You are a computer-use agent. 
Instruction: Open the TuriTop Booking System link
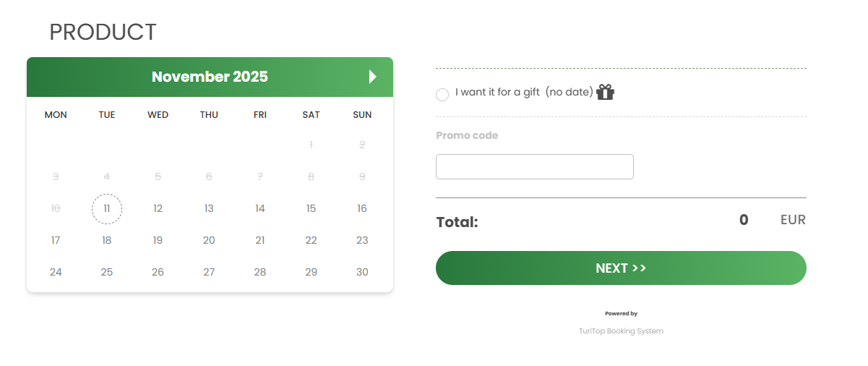tap(621, 331)
